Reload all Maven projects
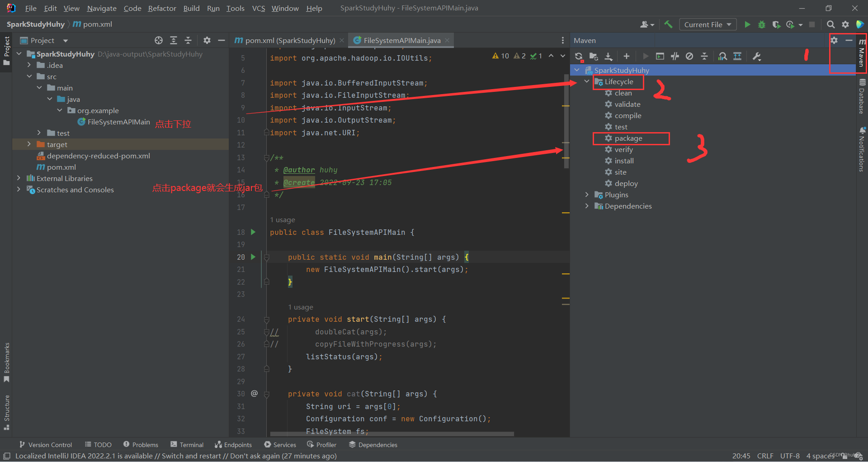Image resolution: width=868 pixels, height=462 pixels. pos(579,57)
